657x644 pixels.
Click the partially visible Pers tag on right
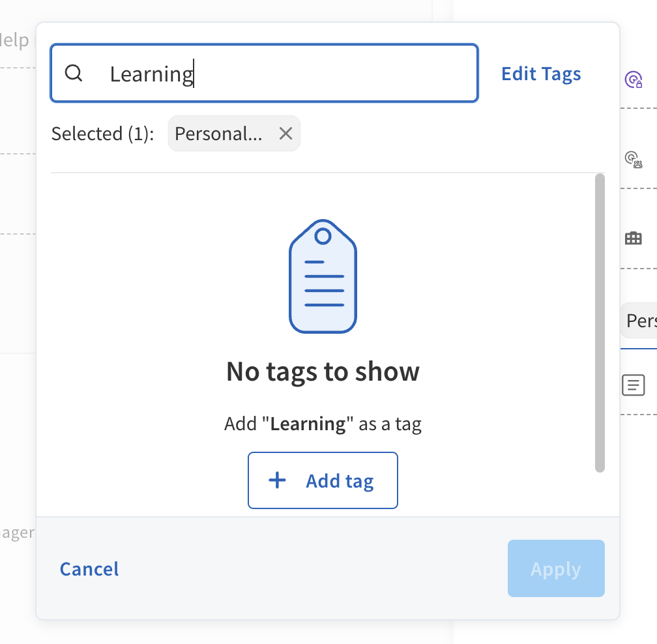641,321
